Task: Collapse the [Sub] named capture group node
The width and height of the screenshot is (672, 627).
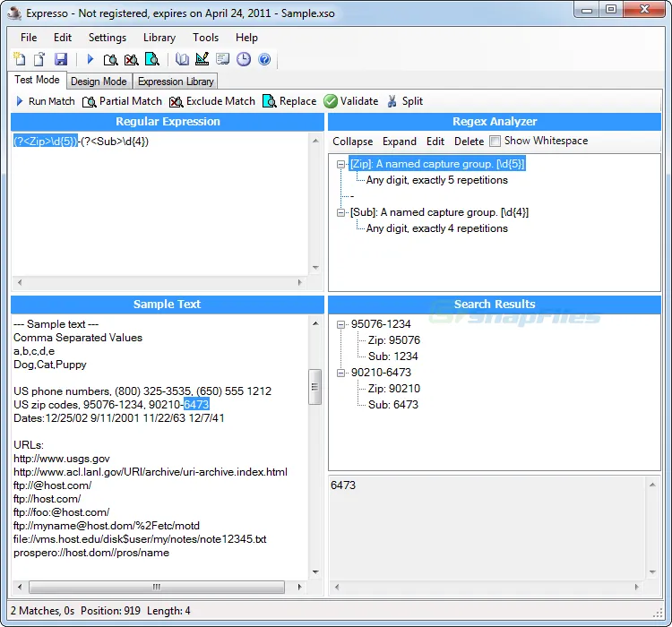Action: [x=341, y=212]
